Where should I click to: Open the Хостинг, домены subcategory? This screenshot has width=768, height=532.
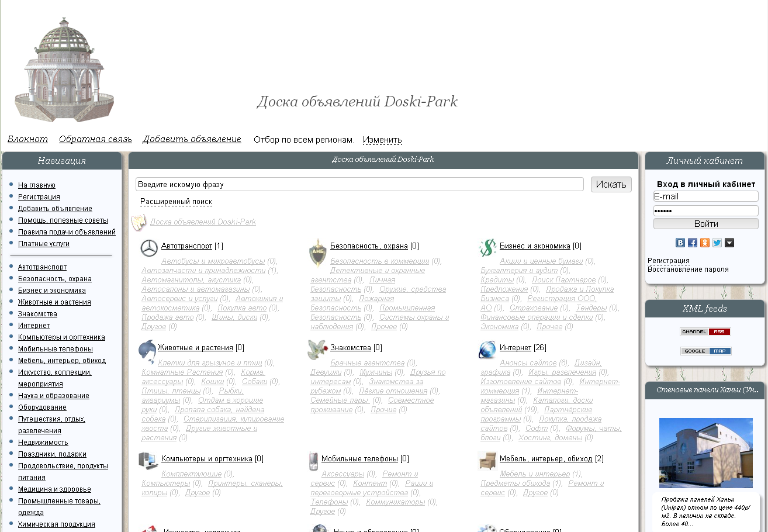(551, 438)
